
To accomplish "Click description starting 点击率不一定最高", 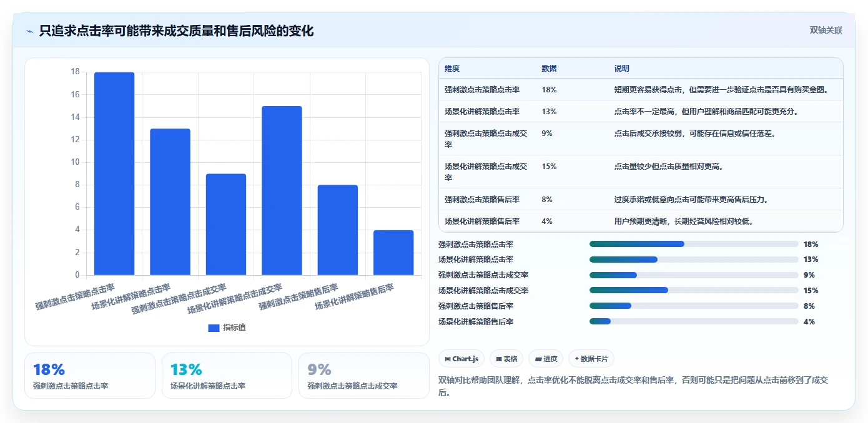I will click(x=706, y=112).
